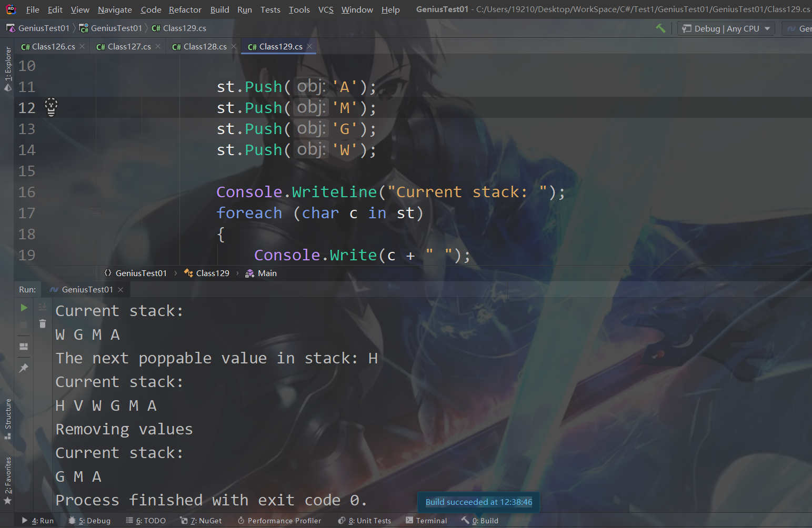Click GeniusTest01 solution in navigation breadcrumb
Image resolution: width=812 pixels, height=528 pixels.
point(38,28)
